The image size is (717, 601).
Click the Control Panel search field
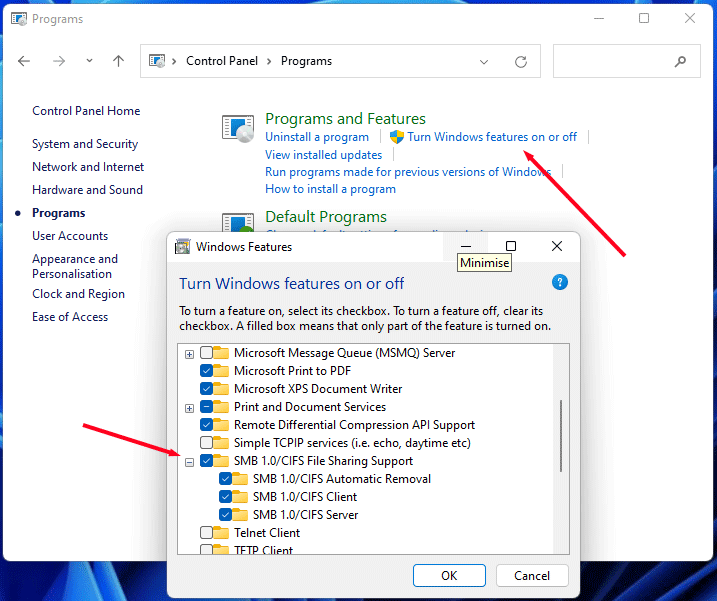click(x=612, y=61)
